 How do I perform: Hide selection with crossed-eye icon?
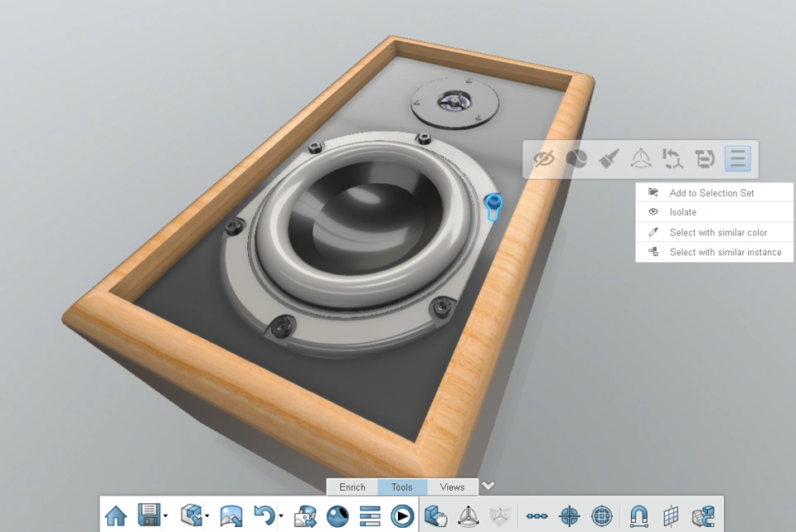coord(544,159)
